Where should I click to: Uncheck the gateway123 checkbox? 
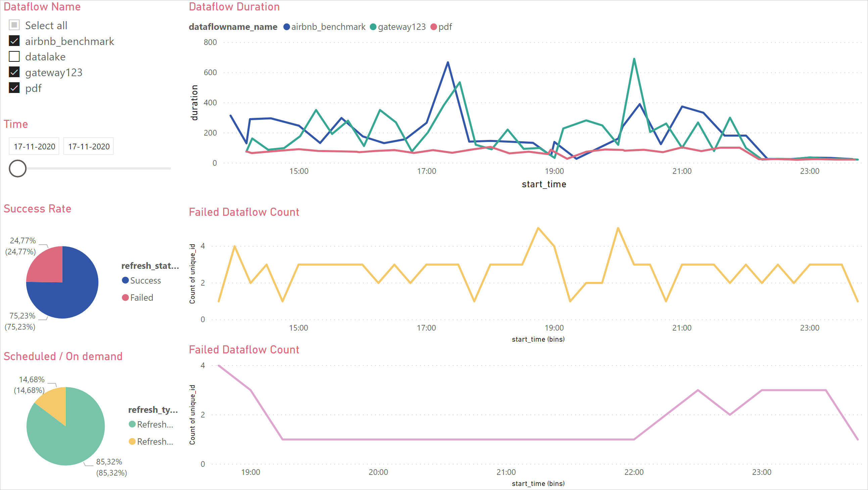(14, 72)
